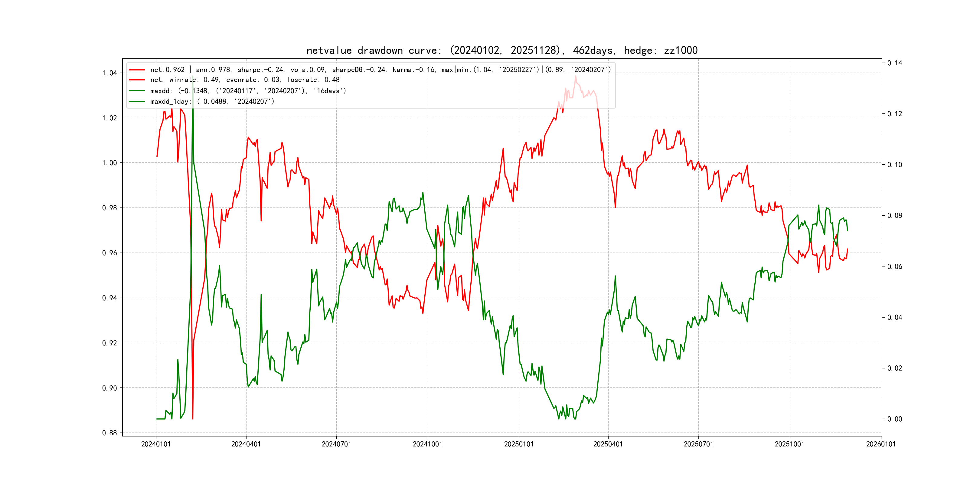Click the maxdd_1day legend entry text
The height and width of the screenshot is (490, 980).
(x=212, y=102)
